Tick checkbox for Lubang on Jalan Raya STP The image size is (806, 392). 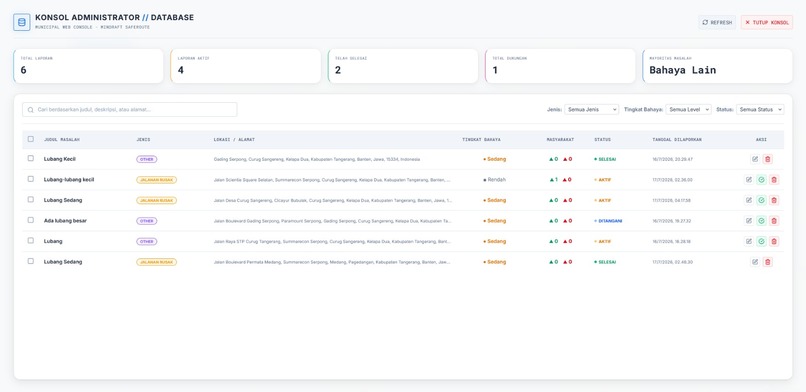click(x=31, y=241)
